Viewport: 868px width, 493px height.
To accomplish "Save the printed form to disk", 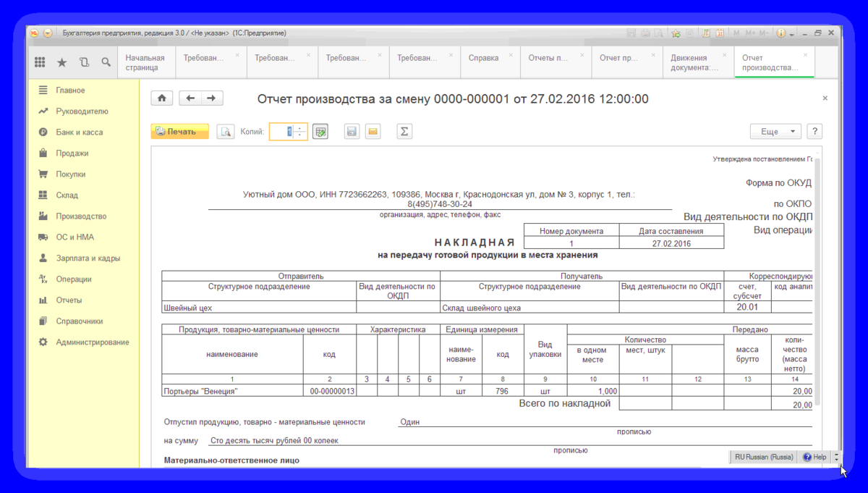I will coord(352,132).
